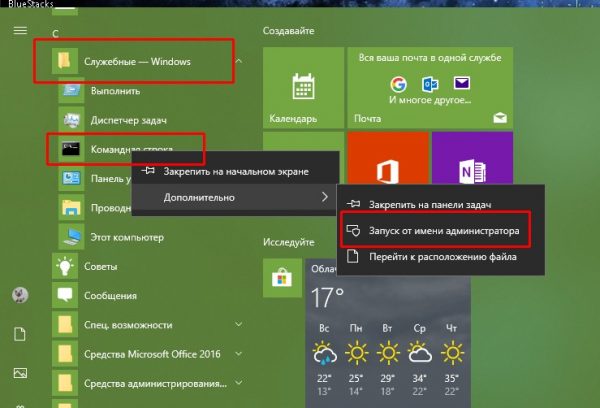The width and height of the screenshot is (600, 408).
Task: Open Pictures icon in the left rail
Action: tap(20, 373)
